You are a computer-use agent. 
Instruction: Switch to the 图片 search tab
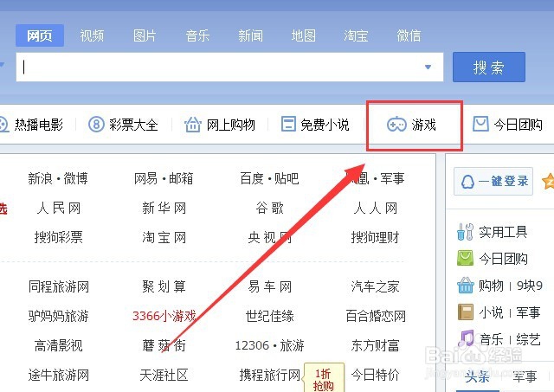[145, 35]
